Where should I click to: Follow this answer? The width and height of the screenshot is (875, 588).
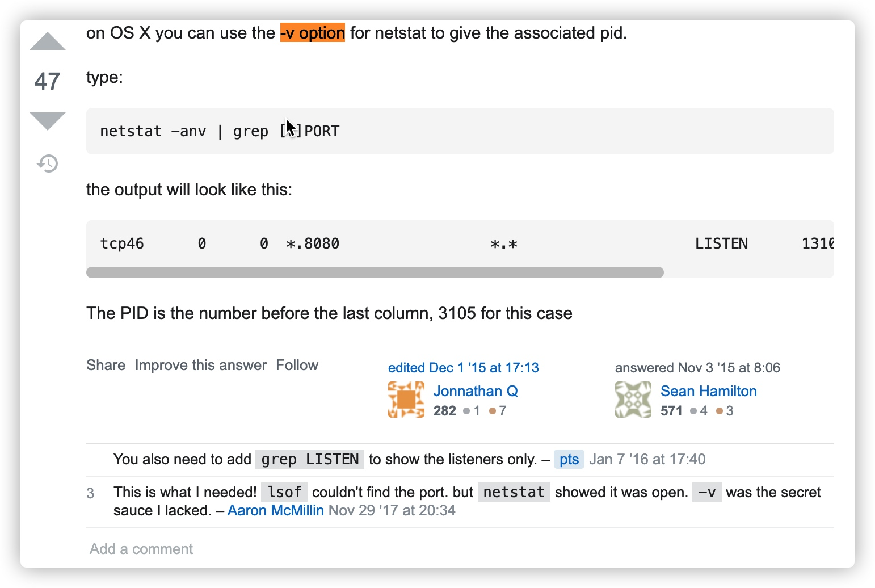(297, 365)
